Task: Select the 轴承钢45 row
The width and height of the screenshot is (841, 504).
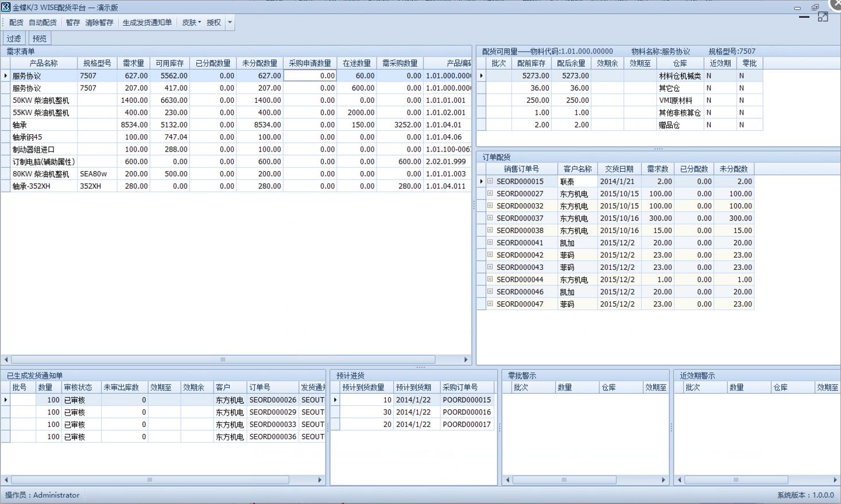Action: pos(236,137)
